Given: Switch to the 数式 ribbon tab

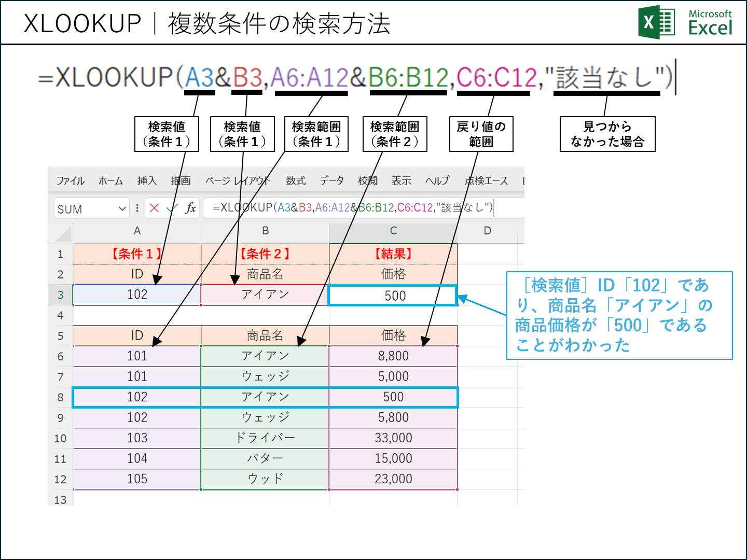Looking at the screenshot, I should (295, 181).
